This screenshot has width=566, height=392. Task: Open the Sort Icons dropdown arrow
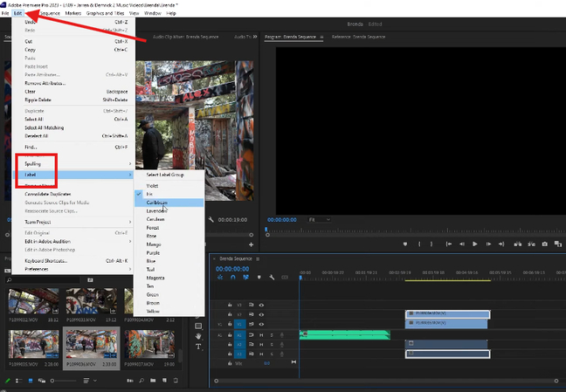coord(95,381)
